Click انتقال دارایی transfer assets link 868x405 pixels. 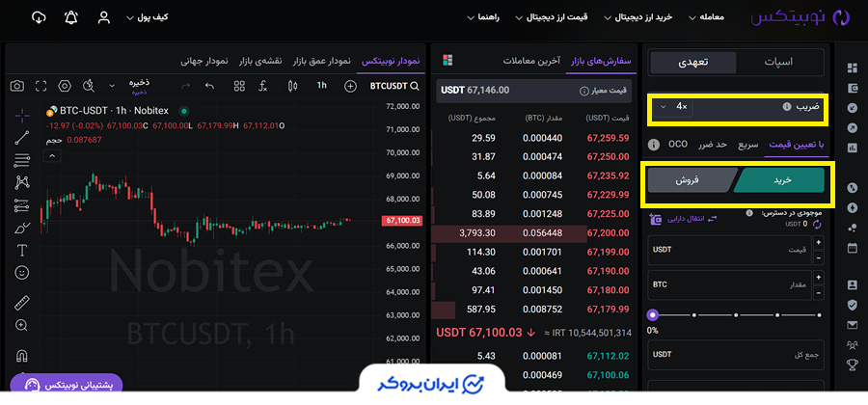(684, 219)
